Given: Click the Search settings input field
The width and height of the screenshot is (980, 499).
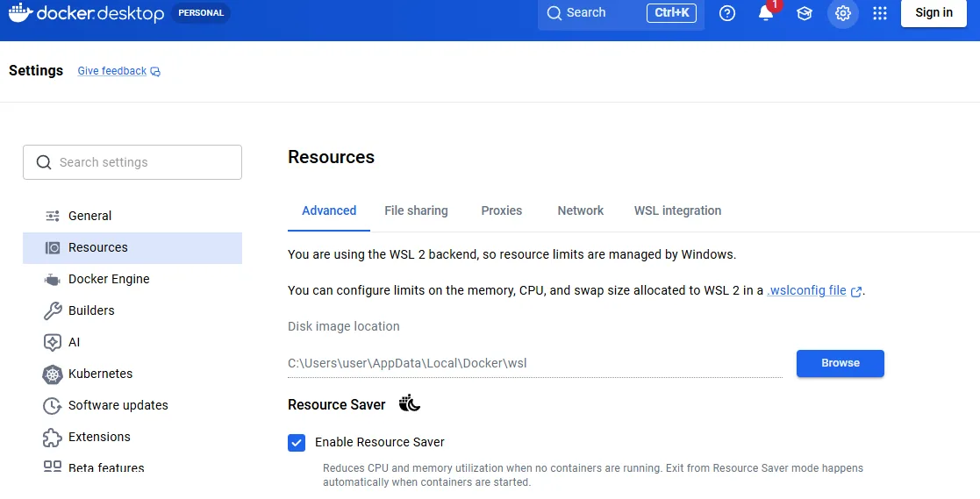Looking at the screenshot, I should (132, 162).
